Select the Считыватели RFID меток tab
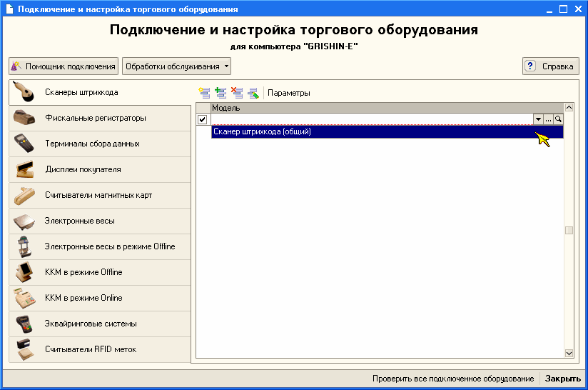The height and width of the screenshot is (390, 588). click(100, 349)
